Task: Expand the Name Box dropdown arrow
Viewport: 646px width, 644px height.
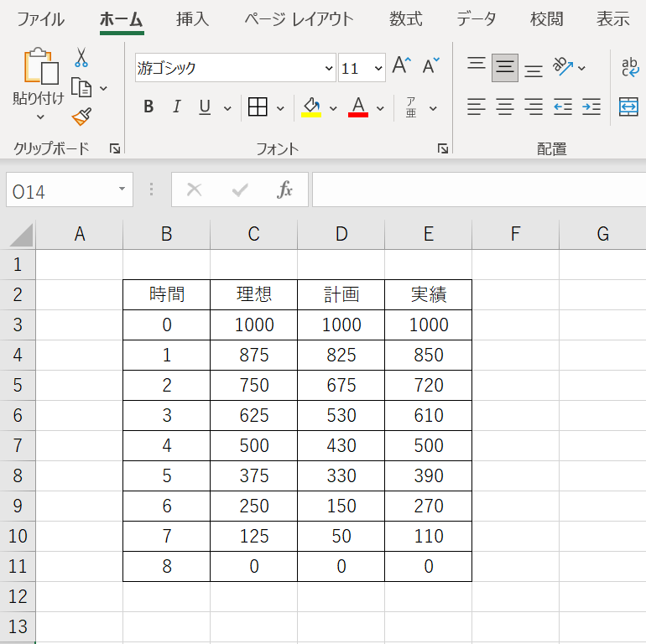Action: coord(122,190)
